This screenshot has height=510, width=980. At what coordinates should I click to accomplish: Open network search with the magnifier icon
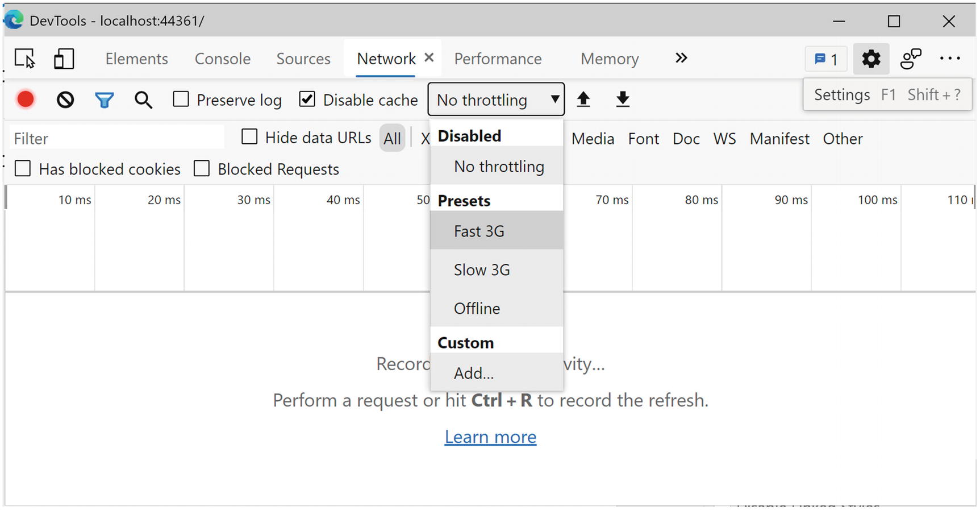(x=143, y=100)
